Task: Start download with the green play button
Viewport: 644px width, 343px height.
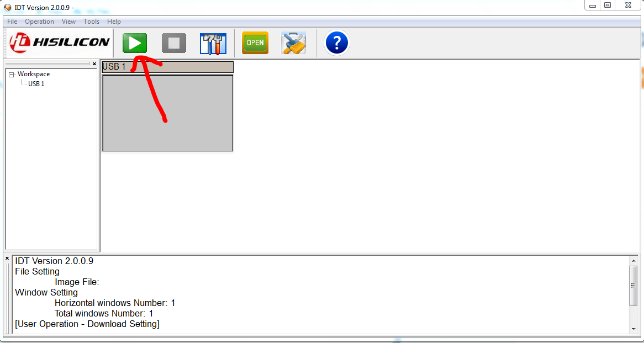Action: pyautogui.click(x=135, y=43)
